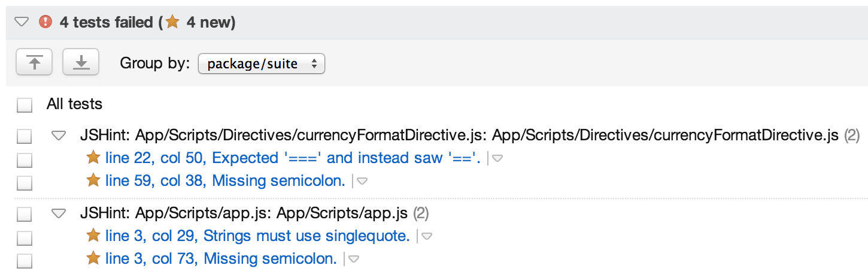Click the jump to next failure down-arrow button
Screen dimensions: 868x277
(81, 62)
